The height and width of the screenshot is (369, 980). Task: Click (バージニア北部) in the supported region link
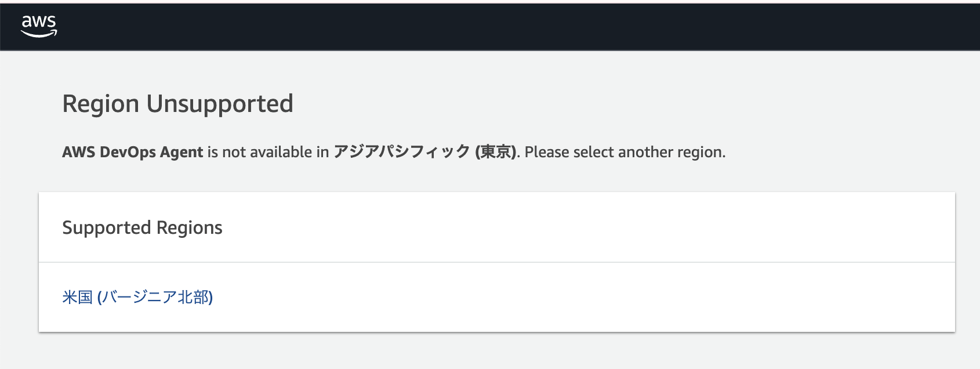pyautogui.click(x=155, y=297)
